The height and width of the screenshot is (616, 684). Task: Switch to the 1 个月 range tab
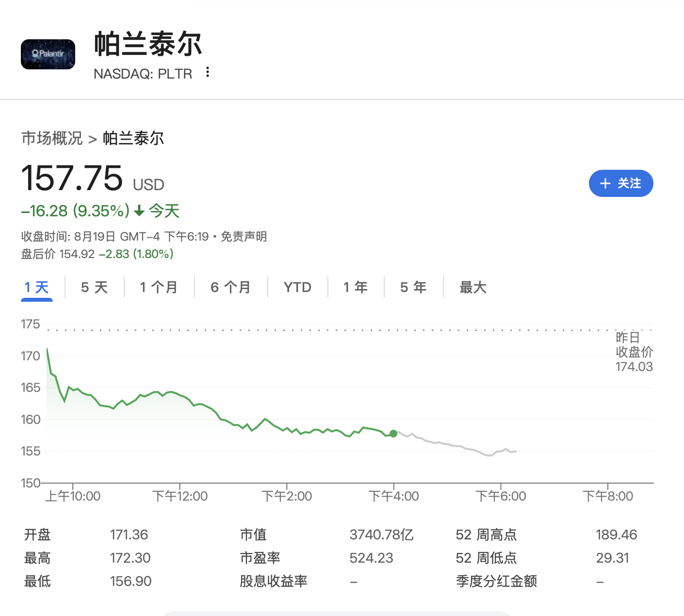click(x=159, y=288)
